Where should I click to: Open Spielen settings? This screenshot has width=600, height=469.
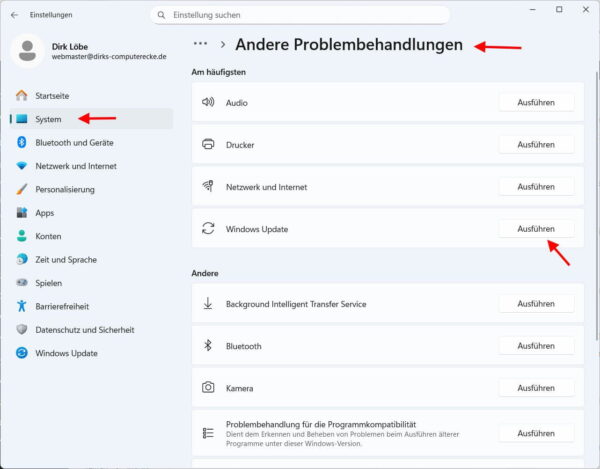click(x=91, y=283)
